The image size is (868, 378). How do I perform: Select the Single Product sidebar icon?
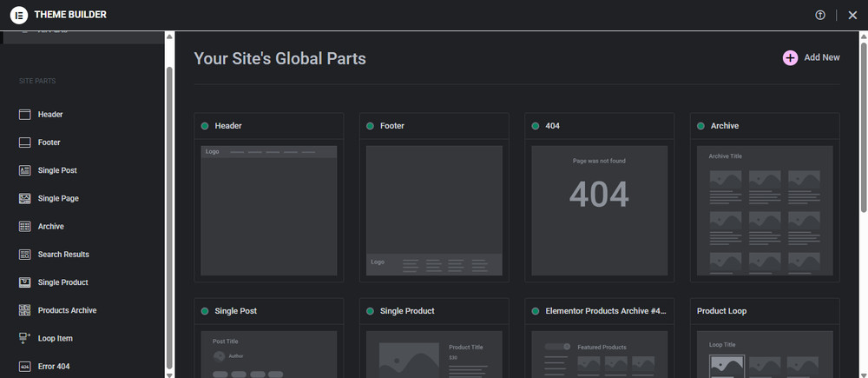24,282
